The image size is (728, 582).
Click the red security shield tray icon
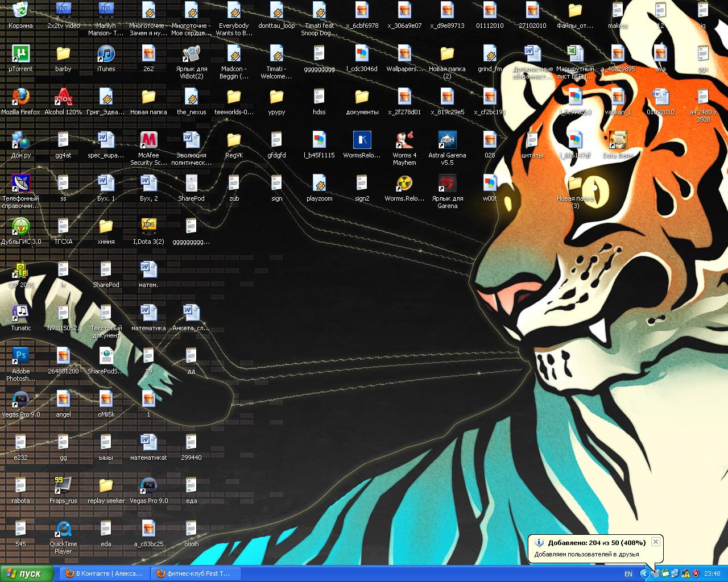(x=695, y=573)
